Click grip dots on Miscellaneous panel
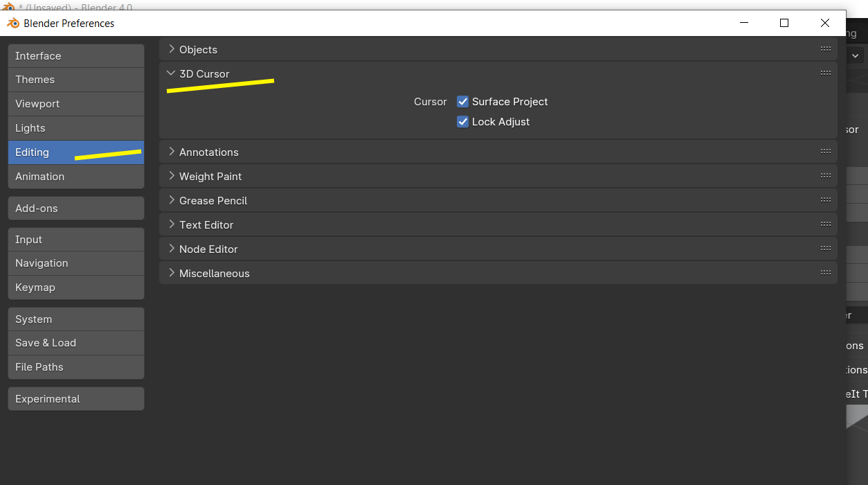Image resolution: width=868 pixels, height=485 pixels. coord(825,273)
